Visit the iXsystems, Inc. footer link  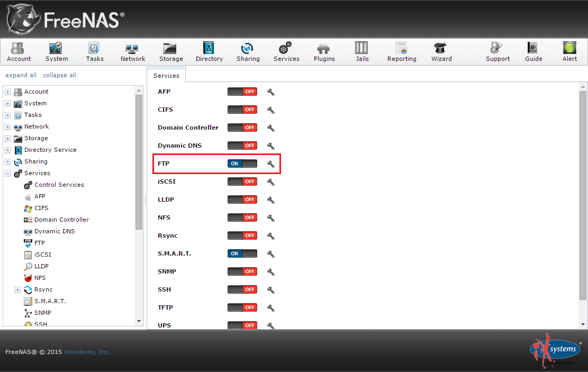87,352
